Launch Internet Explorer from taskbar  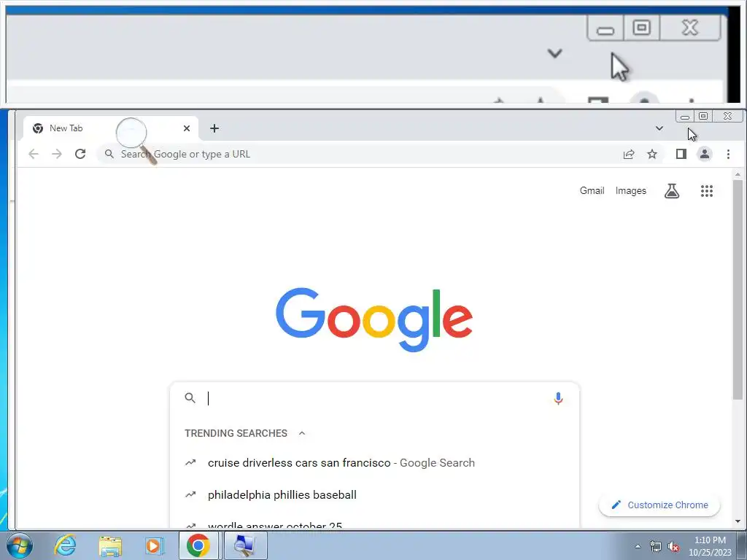pos(65,545)
